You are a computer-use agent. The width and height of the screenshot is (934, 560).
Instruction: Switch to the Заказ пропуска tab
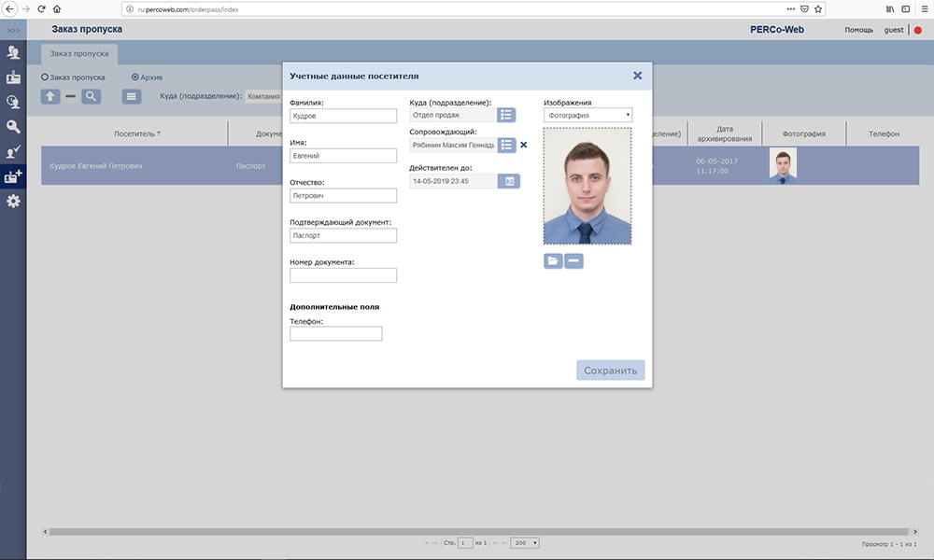(x=79, y=53)
